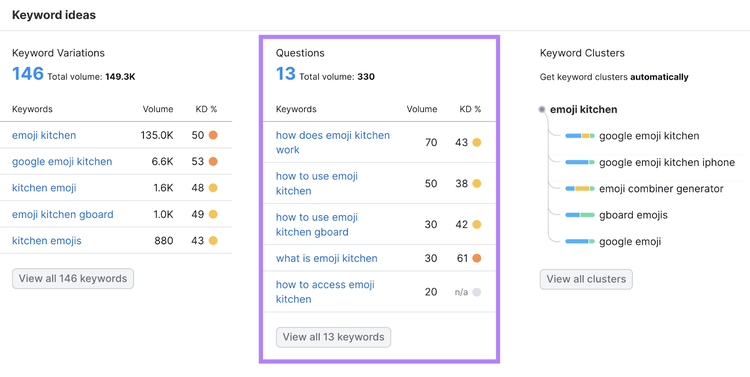Click View all clusters button
Image resolution: width=750 pixels, height=377 pixels.
(x=586, y=279)
